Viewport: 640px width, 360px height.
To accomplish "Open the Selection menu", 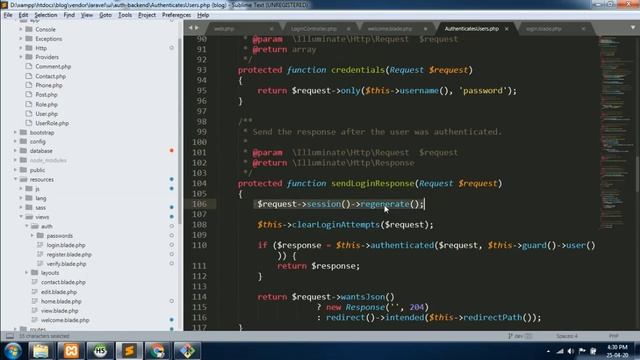I will tap(45, 15).
